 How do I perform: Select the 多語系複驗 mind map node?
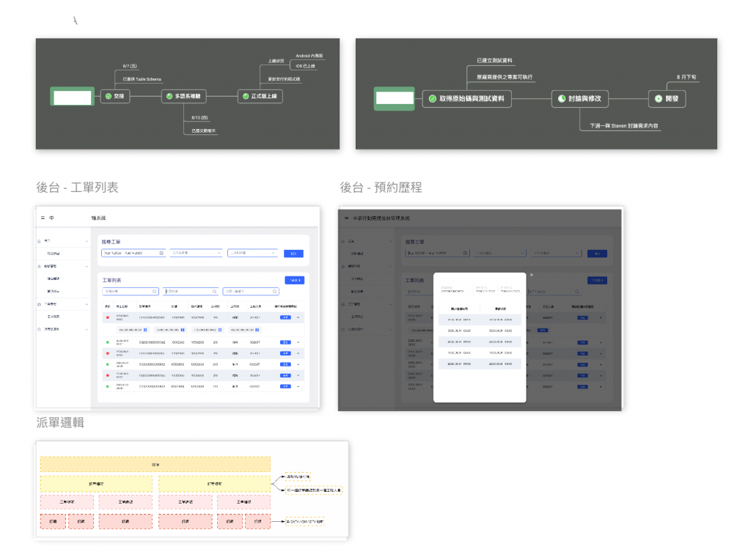184,96
